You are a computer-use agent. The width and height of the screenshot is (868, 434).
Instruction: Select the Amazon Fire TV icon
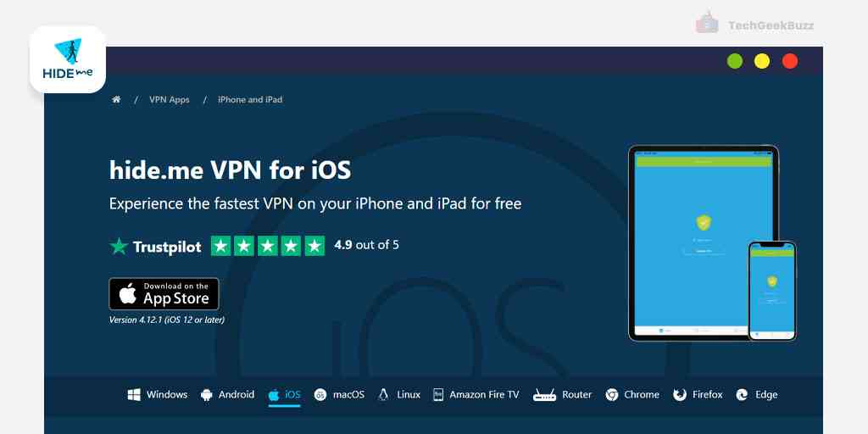[x=438, y=395]
